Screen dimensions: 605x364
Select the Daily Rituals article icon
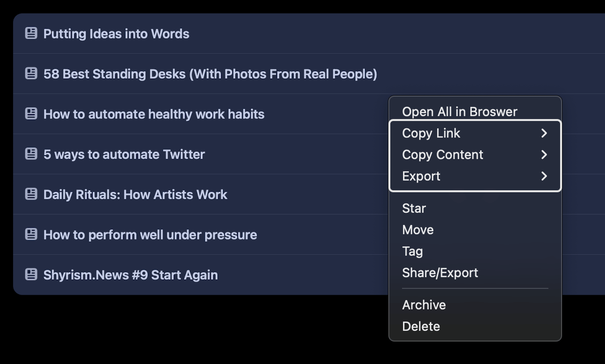click(31, 194)
